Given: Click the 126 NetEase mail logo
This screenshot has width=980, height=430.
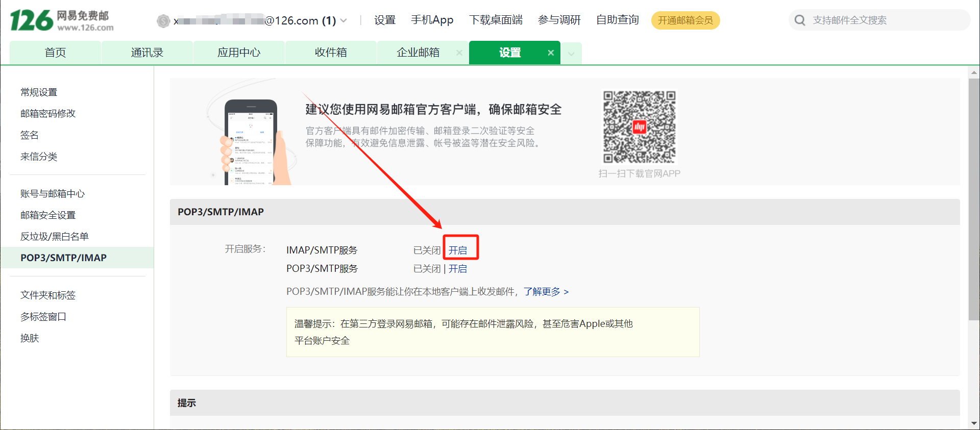Looking at the screenshot, I should pos(62,20).
